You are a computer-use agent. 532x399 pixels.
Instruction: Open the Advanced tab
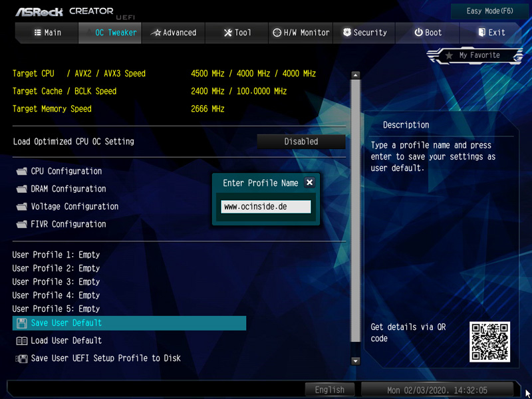[173, 33]
